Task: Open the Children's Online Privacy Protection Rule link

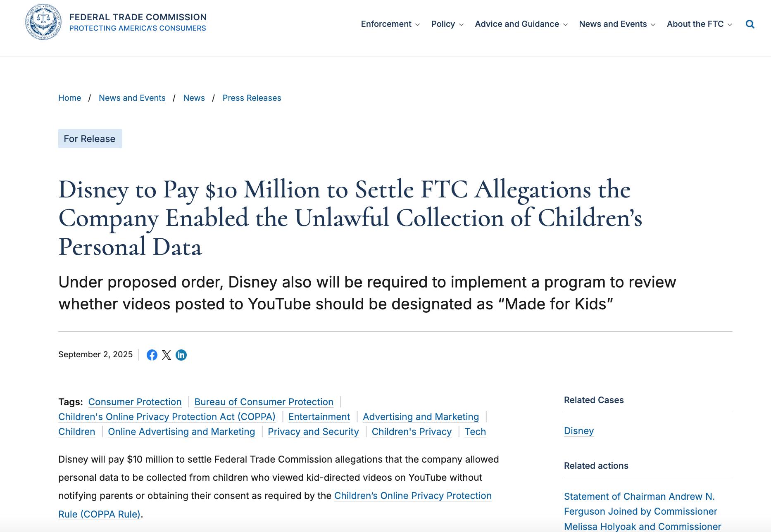Action: [x=412, y=496]
